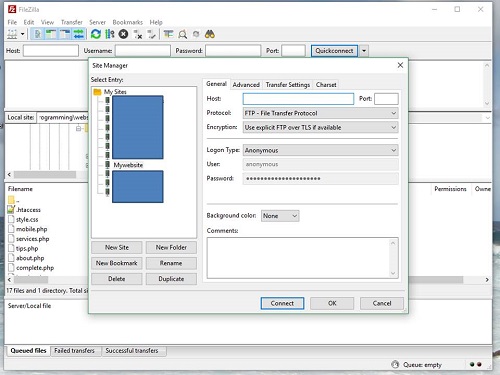Open the Successful transfers tab
Screen dimensions: 500x375
[x=132, y=351]
